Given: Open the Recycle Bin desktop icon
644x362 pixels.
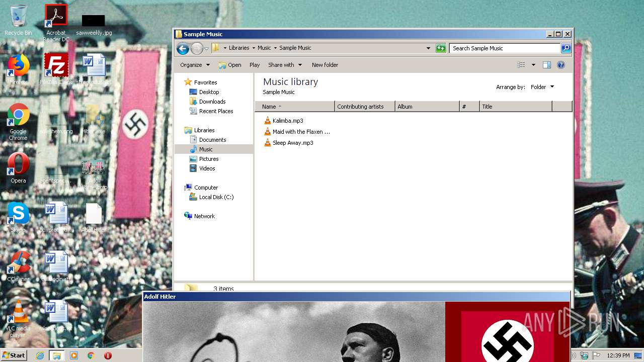Looking at the screenshot, I should [x=18, y=20].
